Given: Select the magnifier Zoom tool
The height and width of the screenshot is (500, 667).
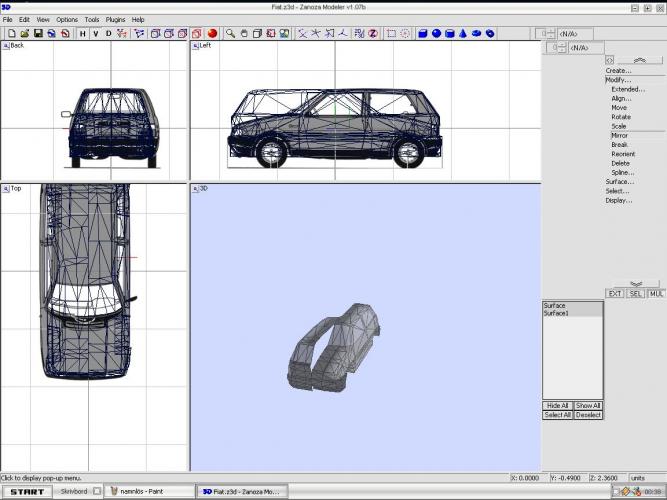Looking at the screenshot, I should [230, 33].
